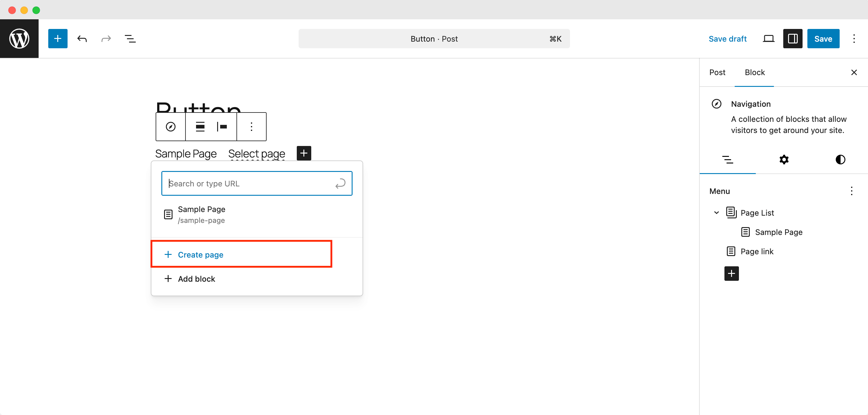
Task: Select Sample Page in the sidebar tree
Action: (x=771, y=232)
